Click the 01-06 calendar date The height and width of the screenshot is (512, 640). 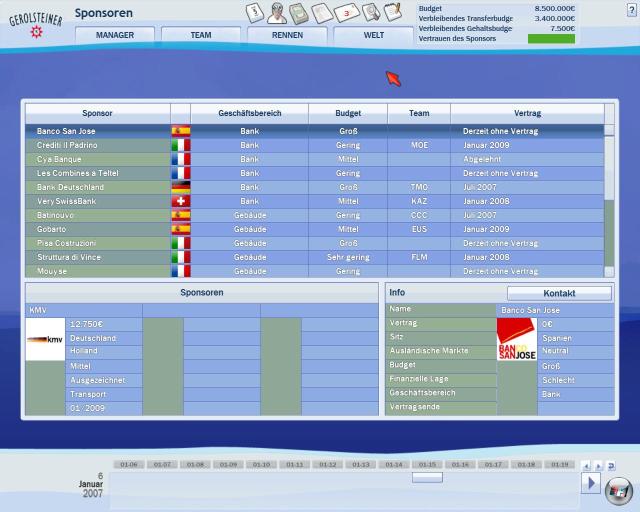pyautogui.click(x=129, y=465)
